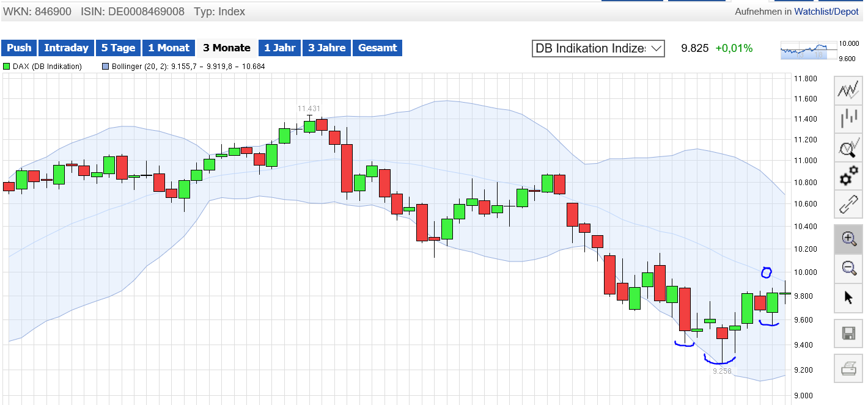Click the mini chart thumbnail
Viewport: 868px width, 405px height.
pos(809,51)
